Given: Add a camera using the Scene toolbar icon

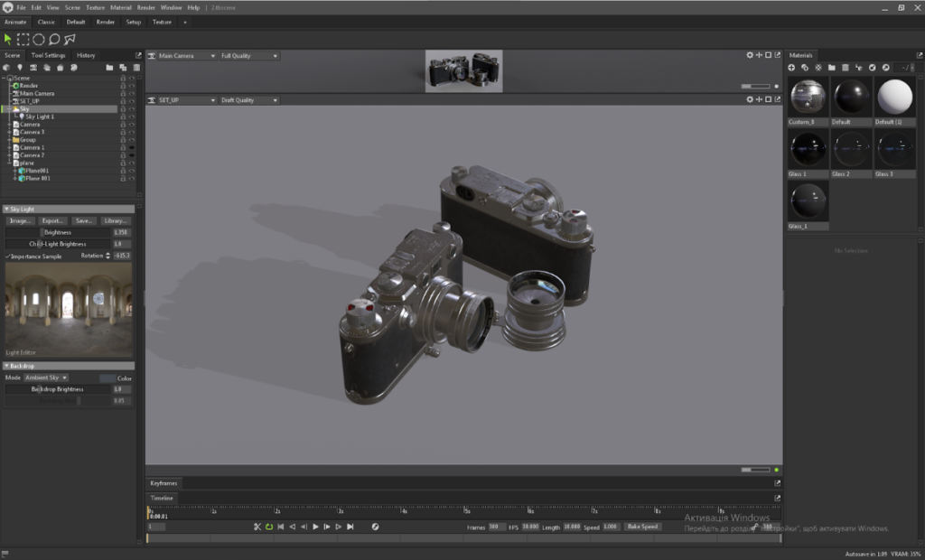Looking at the screenshot, I should pyautogui.click(x=33, y=68).
